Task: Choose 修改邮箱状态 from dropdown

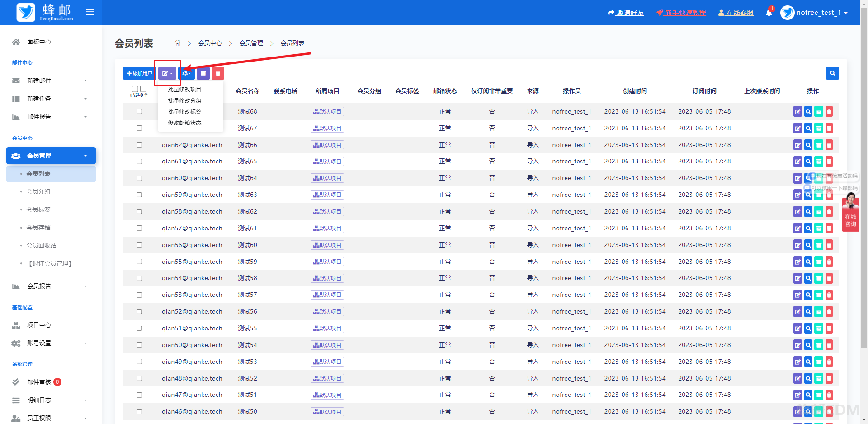Action: pyautogui.click(x=184, y=123)
